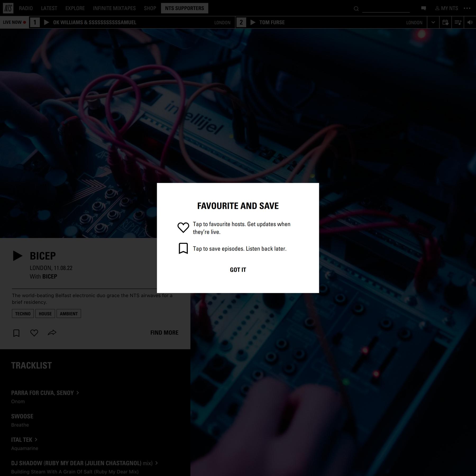The height and width of the screenshot is (476, 476).
Task: Open the three-dot more menu
Action: pyautogui.click(x=467, y=8)
